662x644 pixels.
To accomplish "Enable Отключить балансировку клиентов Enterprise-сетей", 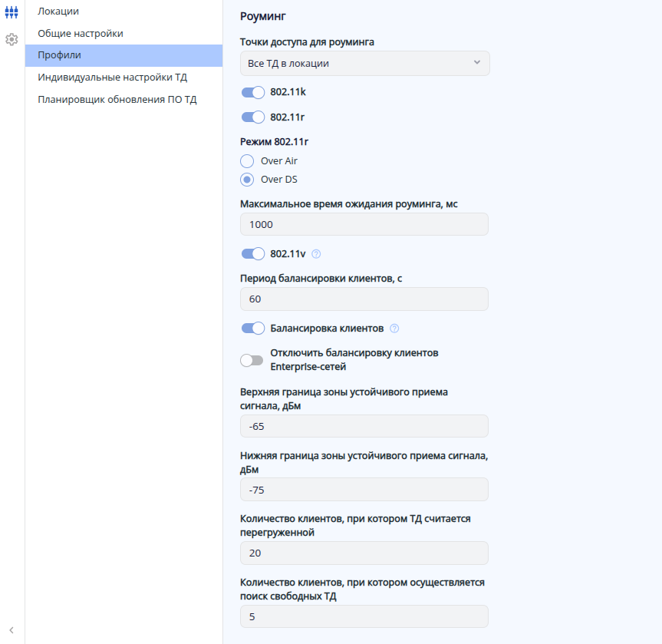I will tap(252, 360).
